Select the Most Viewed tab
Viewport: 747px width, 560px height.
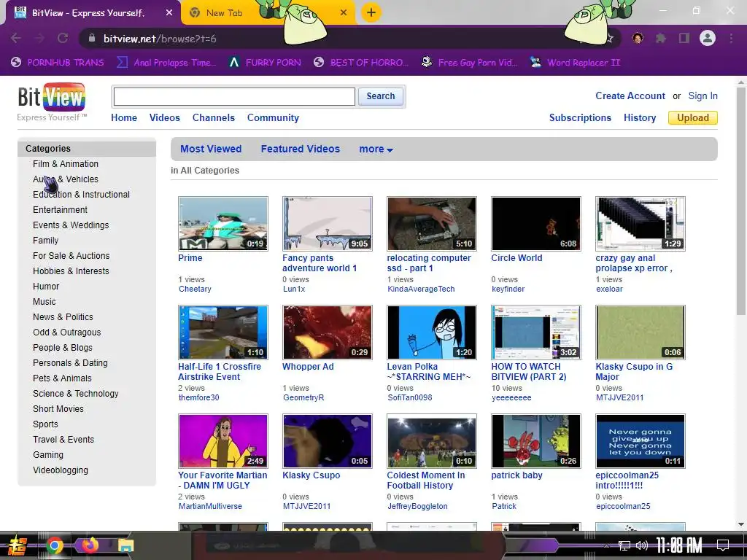pyautogui.click(x=211, y=149)
